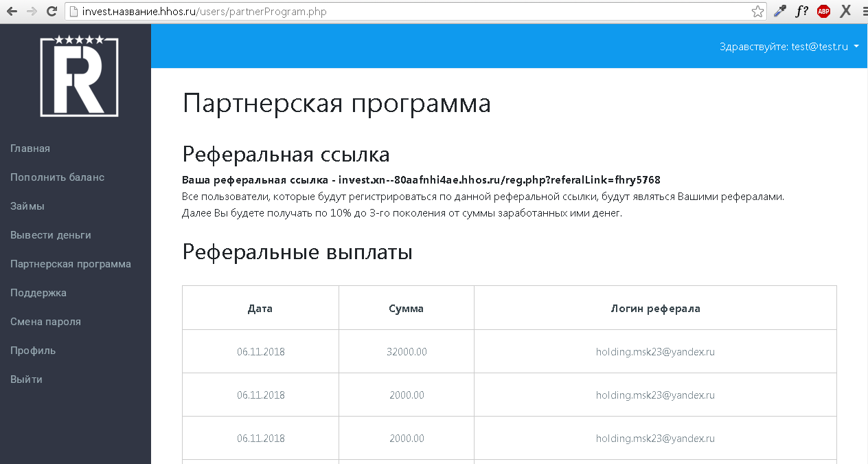Click the page icon in address bar

(73, 12)
